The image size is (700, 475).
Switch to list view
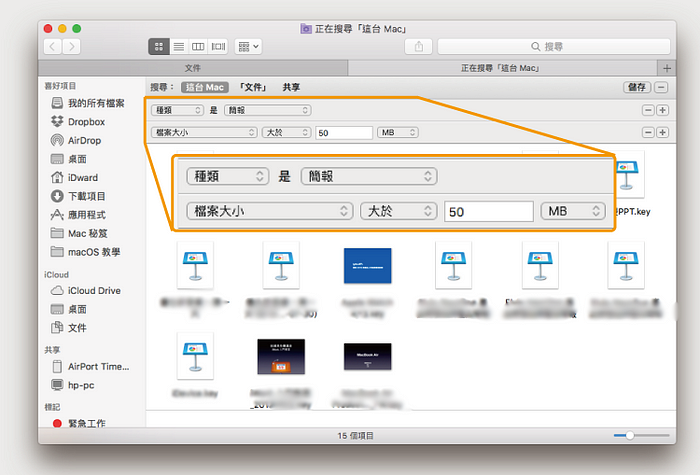tap(179, 46)
